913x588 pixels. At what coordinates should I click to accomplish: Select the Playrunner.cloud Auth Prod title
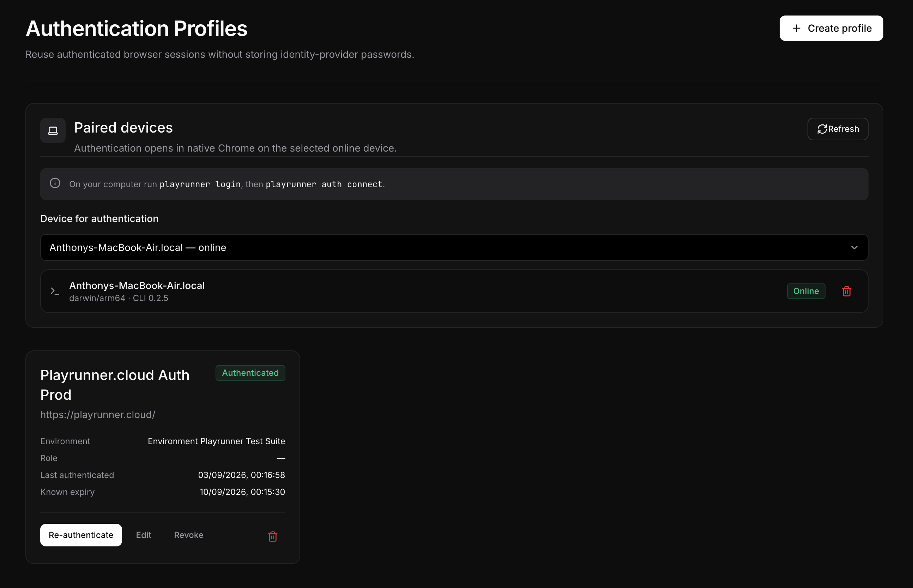coord(115,385)
